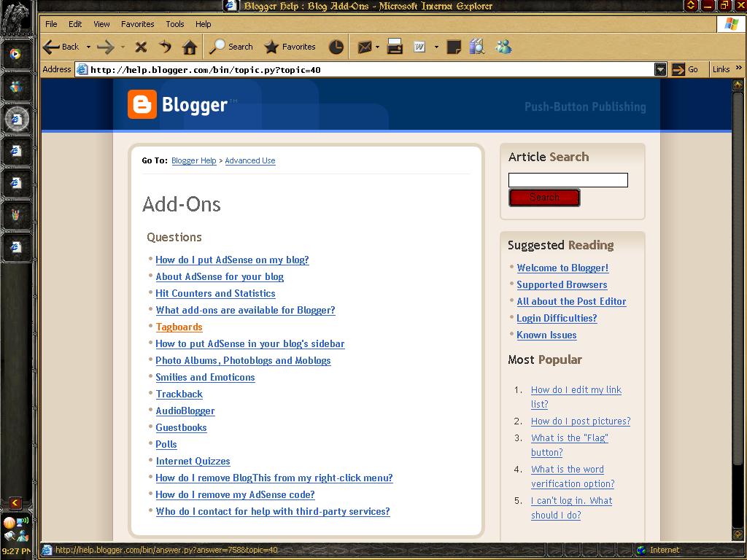747x560 pixels.
Task: Open the Forward history dropdown arrow
Action: [123, 47]
